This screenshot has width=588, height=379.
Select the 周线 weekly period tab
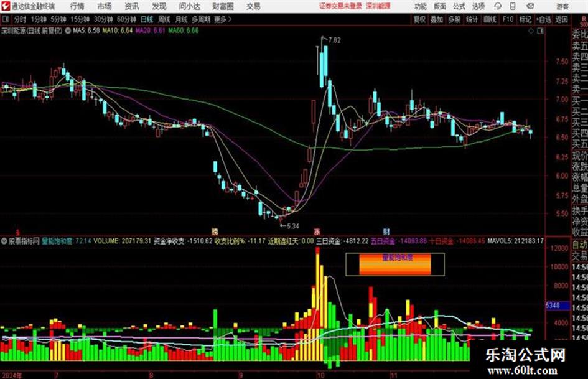pyautogui.click(x=164, y=19)
